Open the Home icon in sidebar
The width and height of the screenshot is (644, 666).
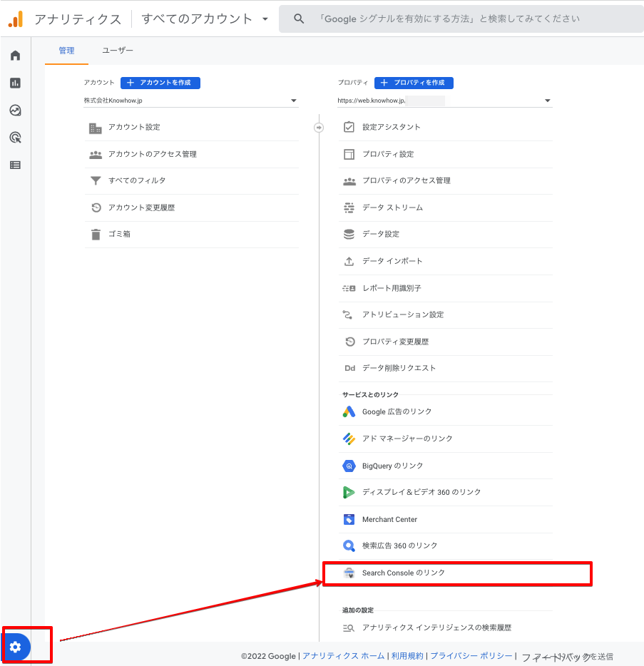[x=15, y=55]
